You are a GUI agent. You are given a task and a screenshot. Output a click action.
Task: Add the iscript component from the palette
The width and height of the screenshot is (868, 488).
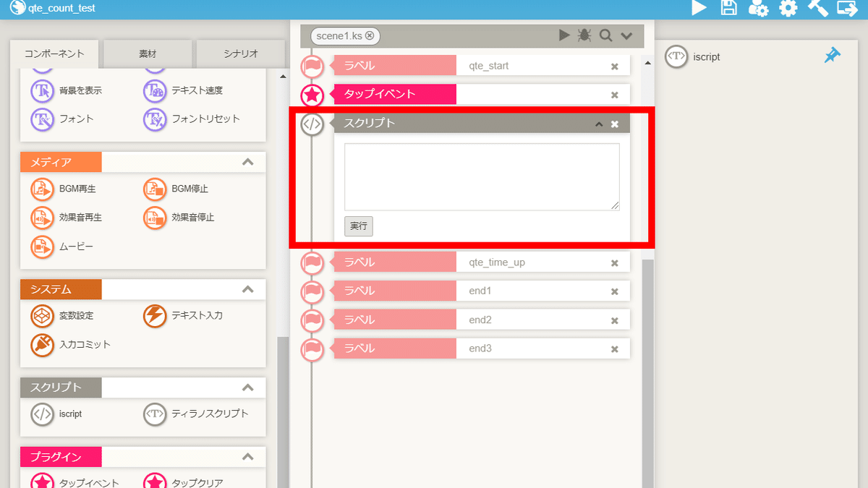click(x=56, y=414)
